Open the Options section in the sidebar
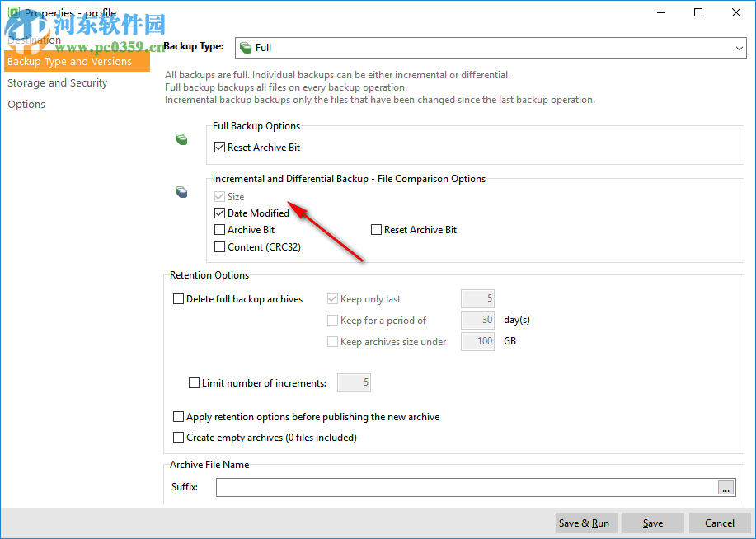Screen dimensions: 756x539 26,104
